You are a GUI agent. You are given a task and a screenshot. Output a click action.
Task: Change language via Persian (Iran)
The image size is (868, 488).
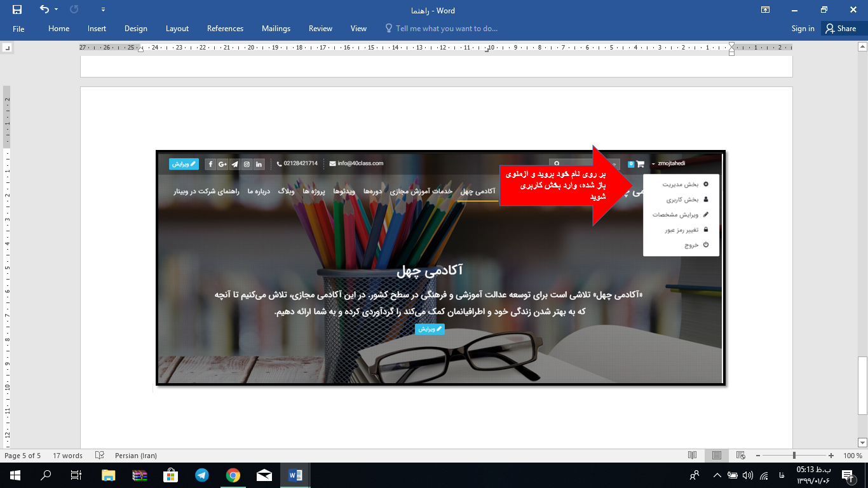click(x=136, y=456)
